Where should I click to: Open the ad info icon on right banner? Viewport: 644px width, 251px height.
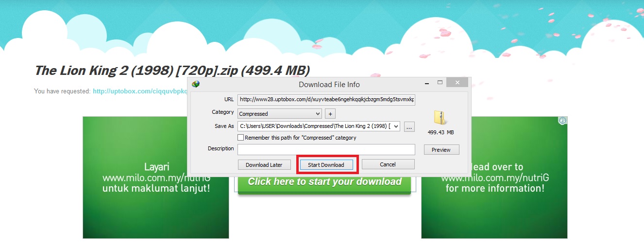(x=562, y=121)
